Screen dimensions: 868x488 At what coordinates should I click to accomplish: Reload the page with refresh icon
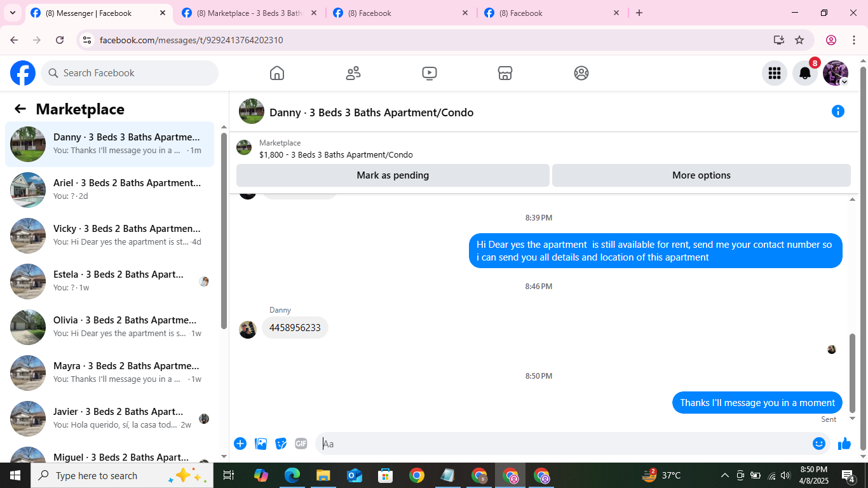(x=60, y=40)
